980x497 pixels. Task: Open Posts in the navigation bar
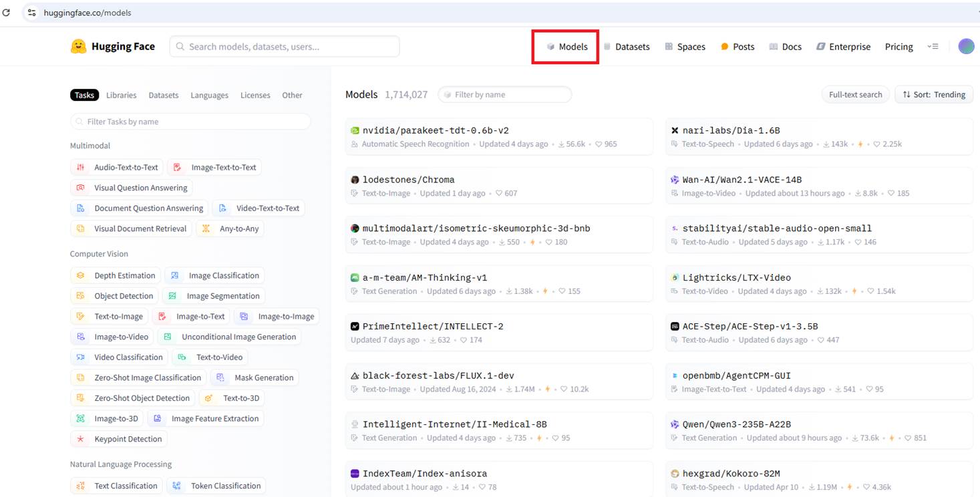point(738,47)
